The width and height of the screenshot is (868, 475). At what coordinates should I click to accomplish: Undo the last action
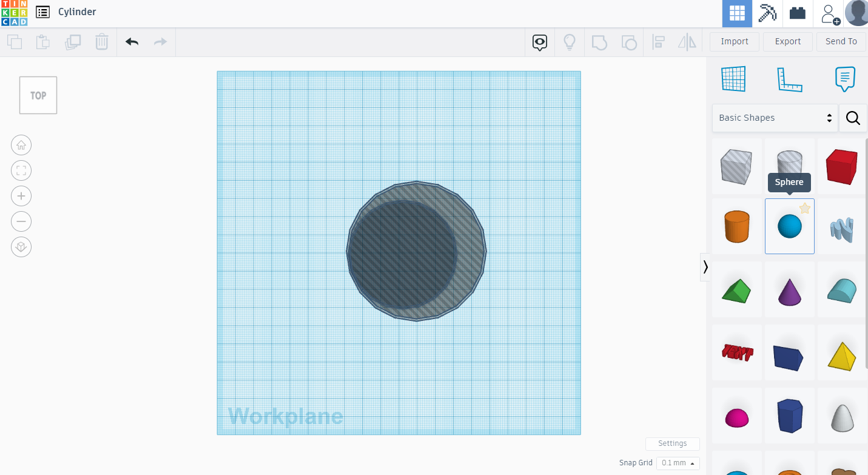click(x=132, y=42)
